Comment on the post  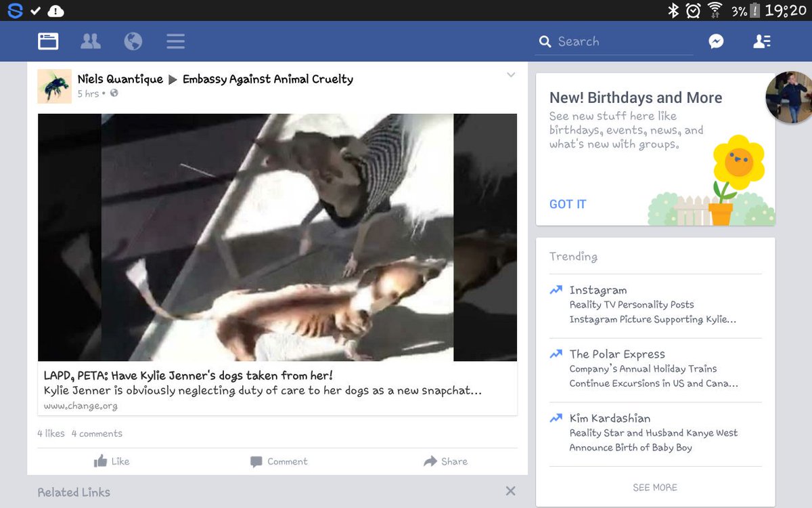click(x=279, y=461)
